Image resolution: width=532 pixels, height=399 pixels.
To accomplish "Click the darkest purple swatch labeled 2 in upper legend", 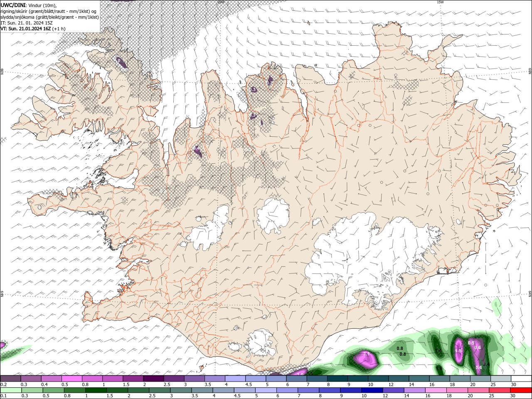I will click(x=153, y=379).
